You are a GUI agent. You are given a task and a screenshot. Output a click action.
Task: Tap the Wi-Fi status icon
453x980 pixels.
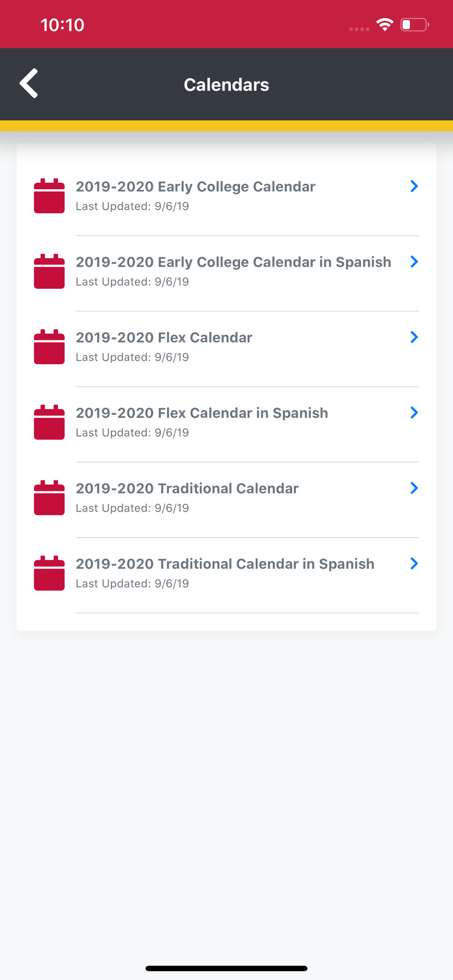point(385,24)
